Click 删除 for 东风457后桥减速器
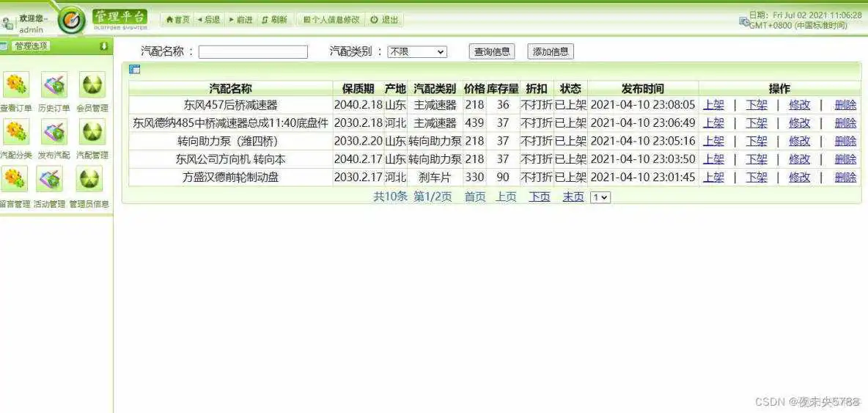Image resolution: width=868 pixels, height=413 pixels. [x=845, y=105]
